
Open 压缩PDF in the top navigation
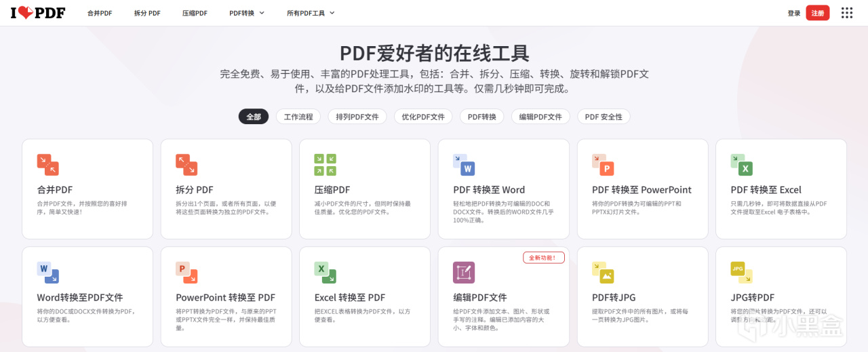click(x=195, y=13)
